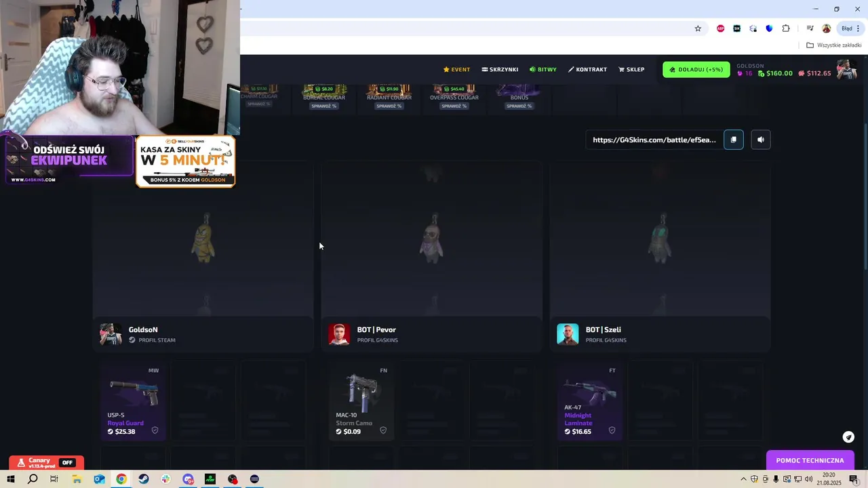Viewport: 868px width, 488px height.
Task: Open the Wszystkie zakładki bookmarks folder
Action: (x=833, y=45)
